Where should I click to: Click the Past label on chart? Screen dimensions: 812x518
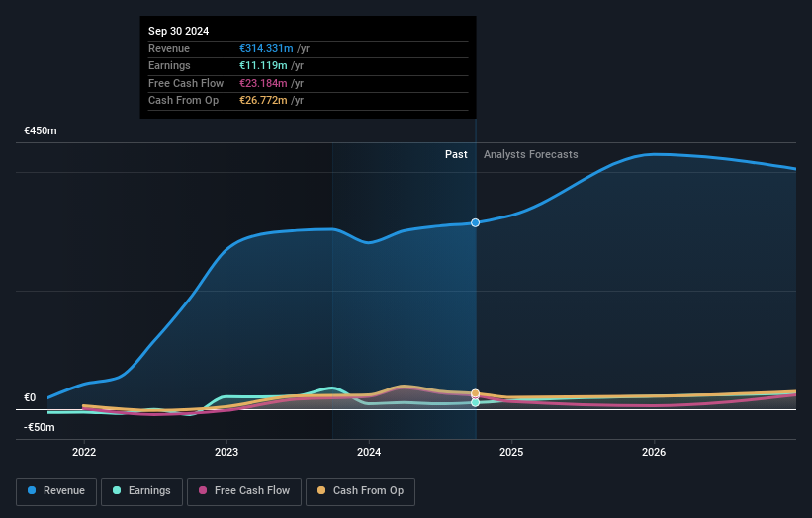(456, 155)
